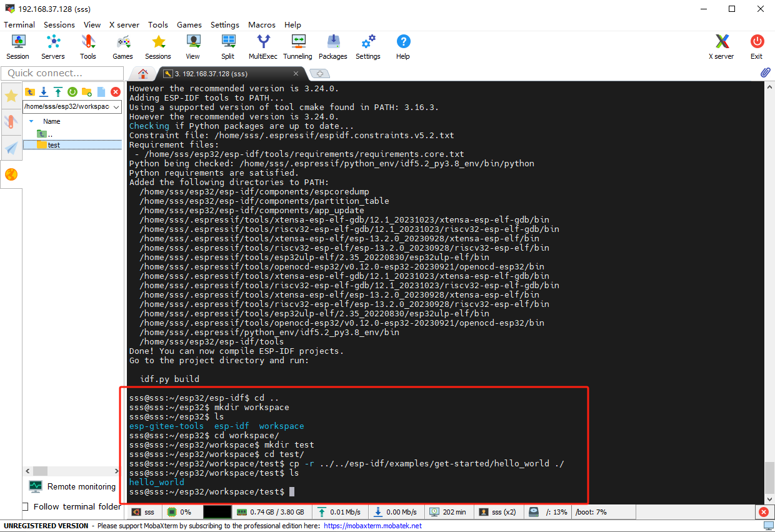The height and width of the screenshot is (532, 775).
Task: Refresh the SFTP folder listing
Action: (x=72, y=92)
